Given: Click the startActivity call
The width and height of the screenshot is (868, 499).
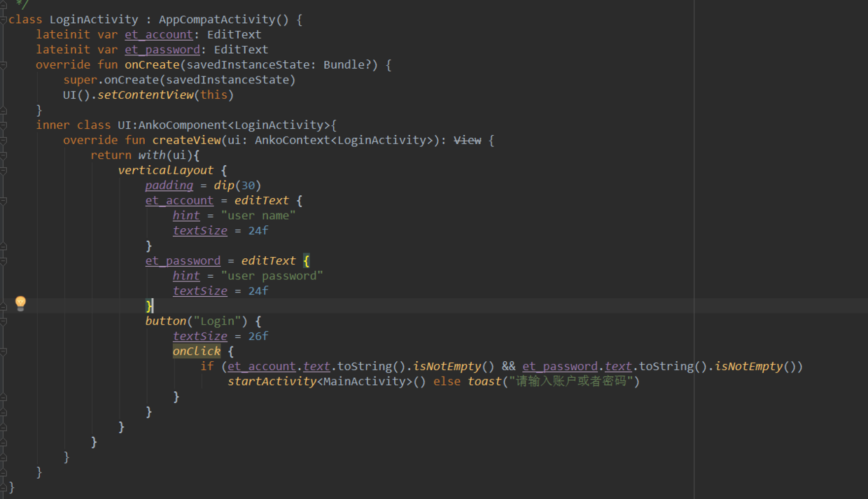Looking at the screenshot, I should [272, 381].
